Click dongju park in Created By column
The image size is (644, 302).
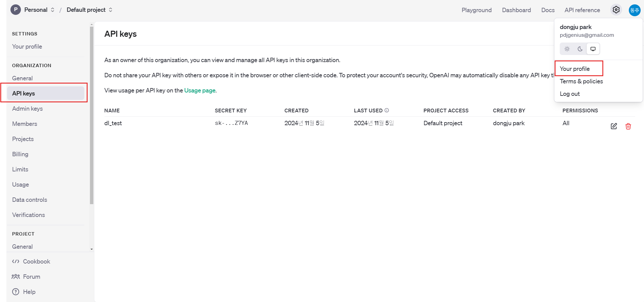(x=509, y=123)
